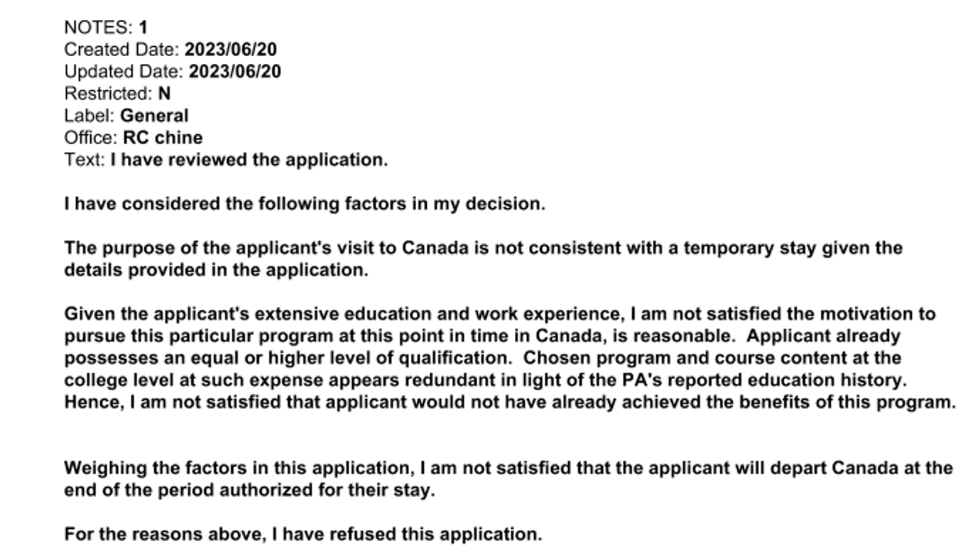The height and width of the screenshot is (553, 980).
Task: Click the line starting "possesses an equal or higher level"
Action: pos(482,358)
